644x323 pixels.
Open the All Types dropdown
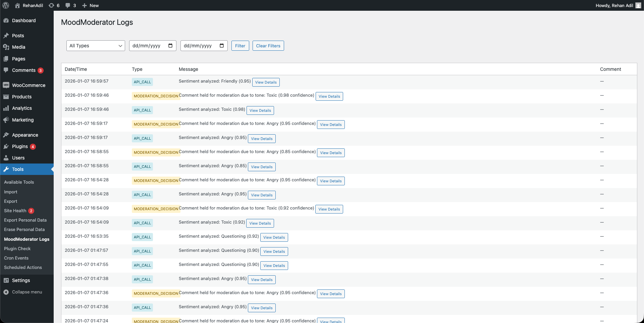click(96, 46)
